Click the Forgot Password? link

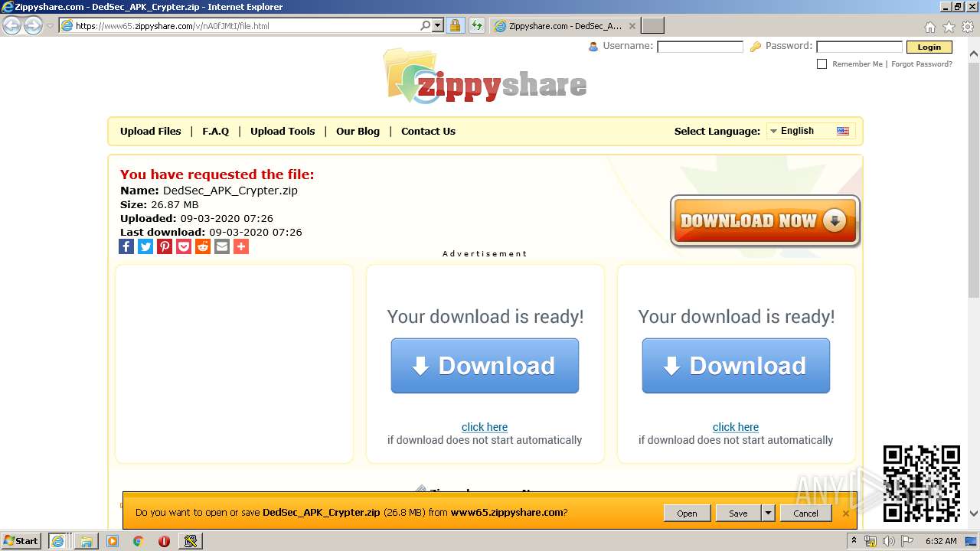[x=922, y=64]
